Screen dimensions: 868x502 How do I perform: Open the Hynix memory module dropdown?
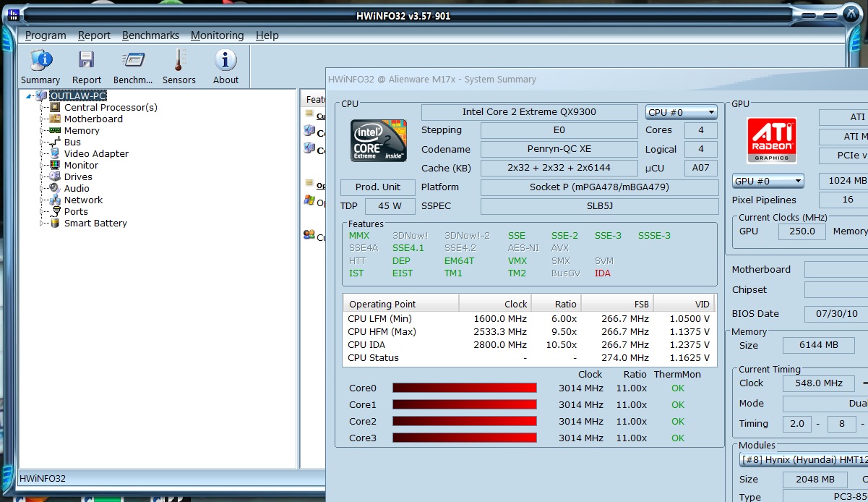point(802,459)
